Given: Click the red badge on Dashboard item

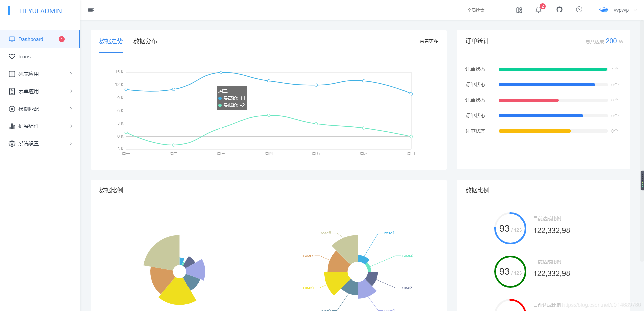Looking at the screenshot, I should click(x=62, y=39).
